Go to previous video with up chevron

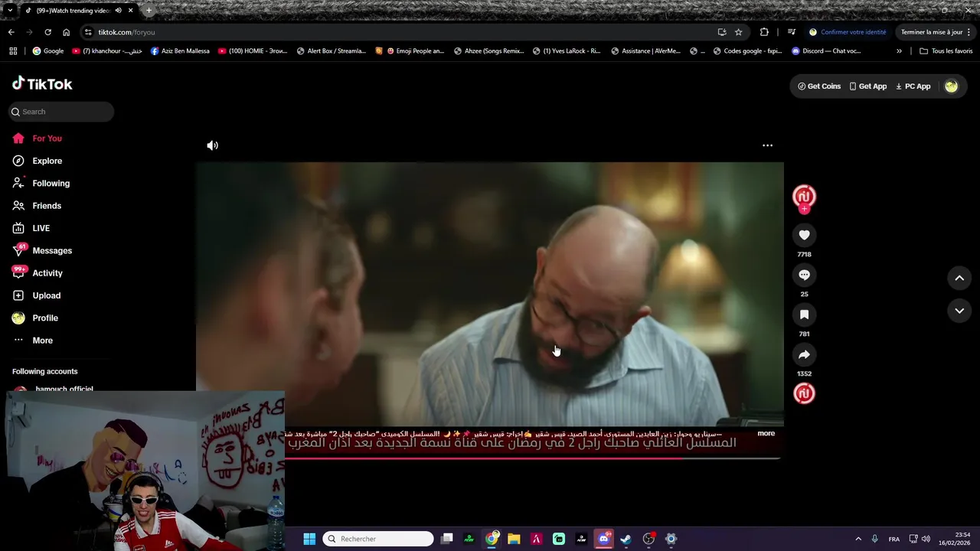[x=959, y=278]
